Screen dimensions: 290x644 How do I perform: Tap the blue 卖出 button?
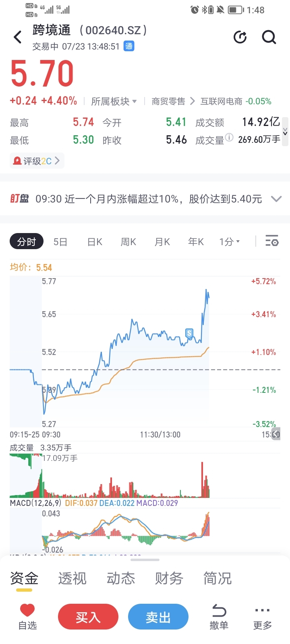[x=158, y=617]
